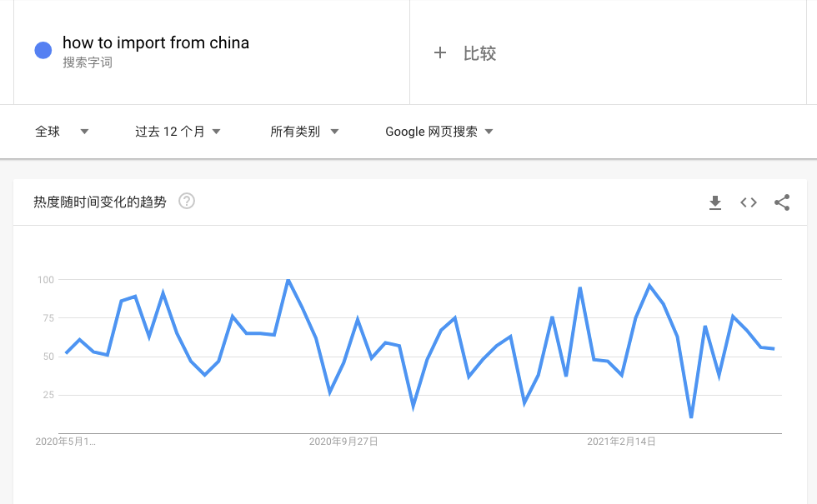Click the help question mark beside chart title
The height and width of the screenshot is (504, 817).
tap(188, 201)
